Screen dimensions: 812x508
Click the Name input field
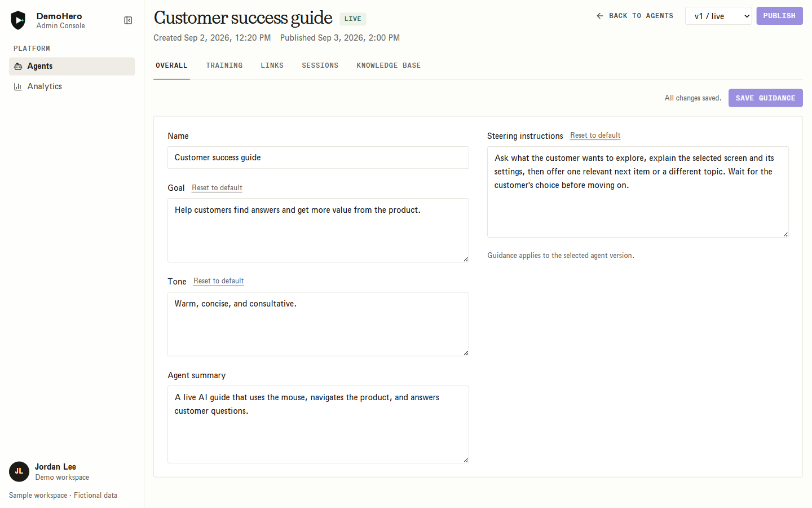[318, 157]
